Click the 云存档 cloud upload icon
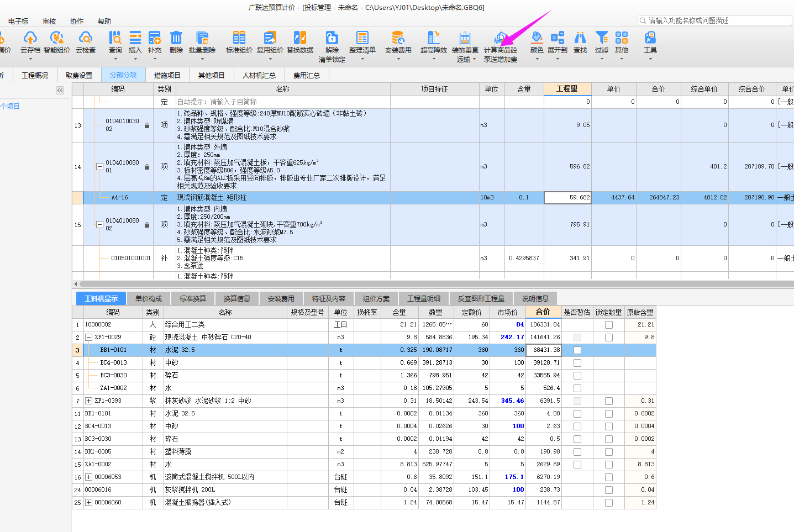 point(30,38)
